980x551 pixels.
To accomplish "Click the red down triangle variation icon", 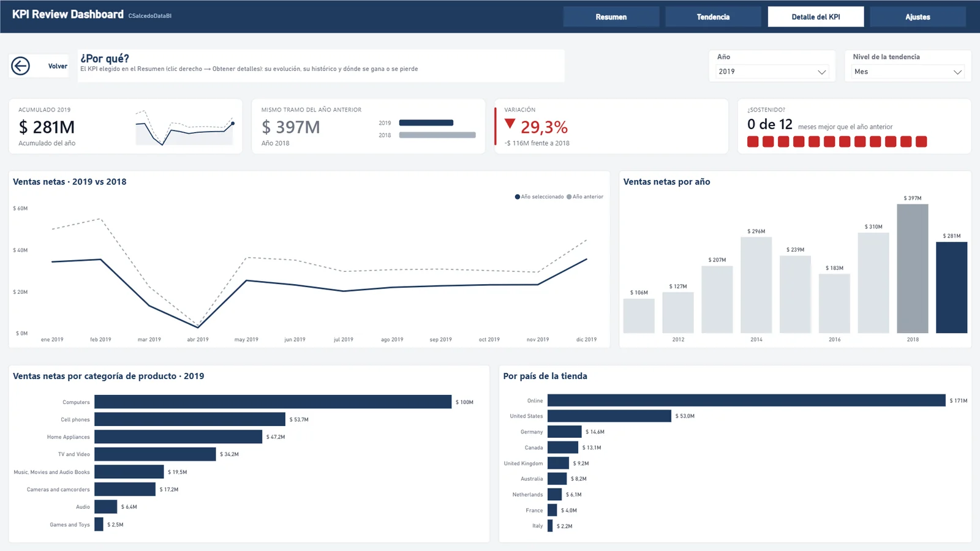I will point(510,124).
